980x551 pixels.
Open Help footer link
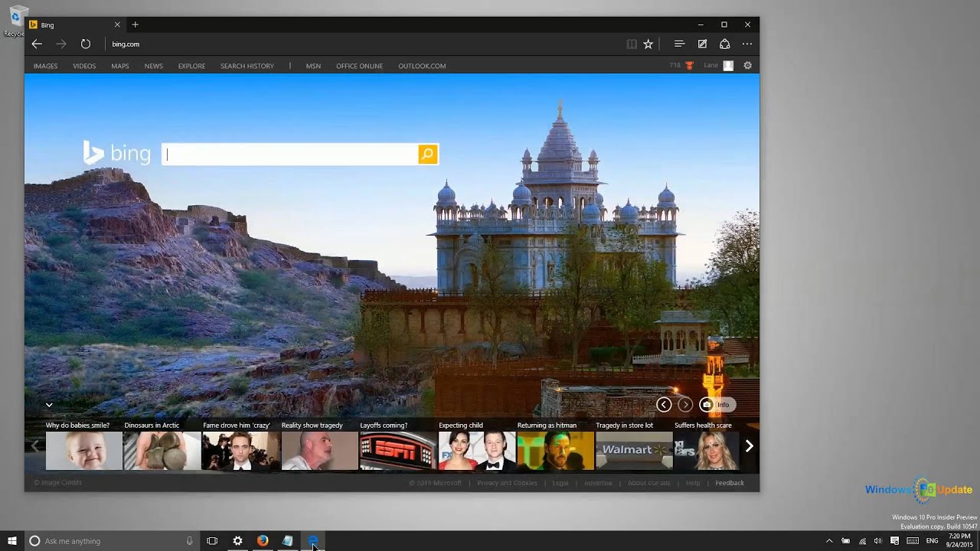693,483
